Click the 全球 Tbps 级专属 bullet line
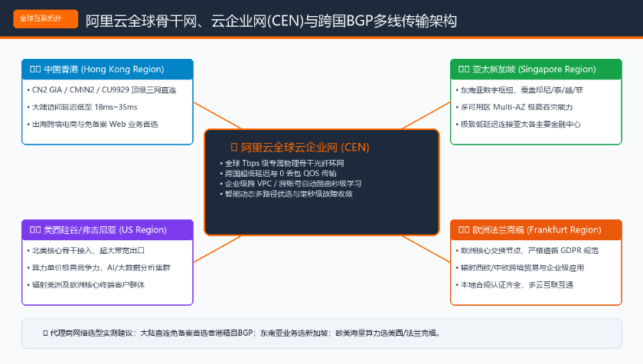 tap(282, 163)
